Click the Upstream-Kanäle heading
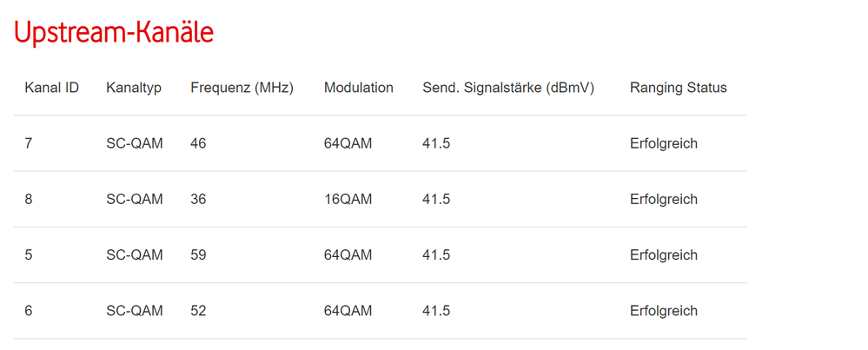Viewport: 868px width, 350px height. coord(113,33)
